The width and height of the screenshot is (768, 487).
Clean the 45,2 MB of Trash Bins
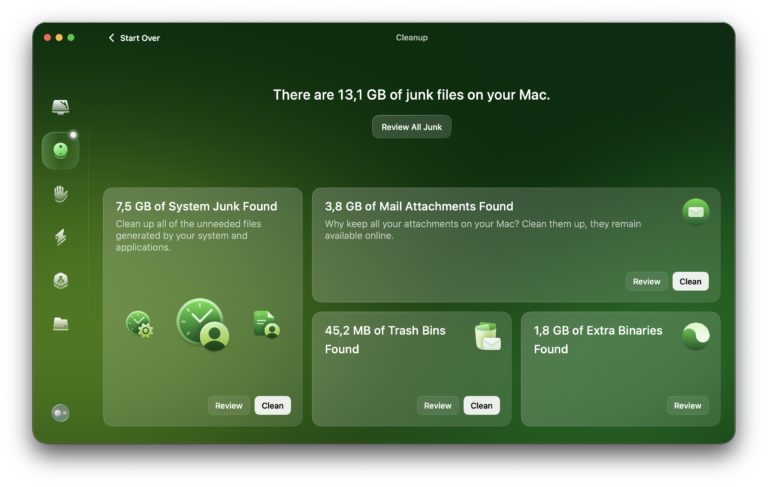[x=481, y=406]
